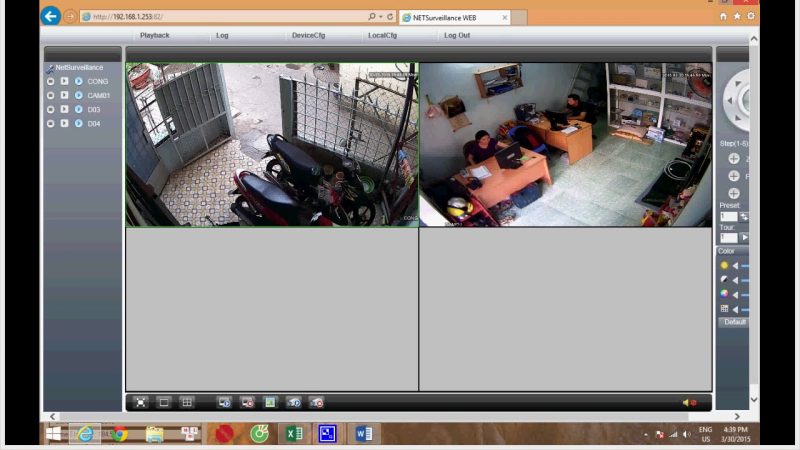The height and width of the screenshot is (450, 800).
Task: Click the focus plus button, second one
Action: click(734, 176)
